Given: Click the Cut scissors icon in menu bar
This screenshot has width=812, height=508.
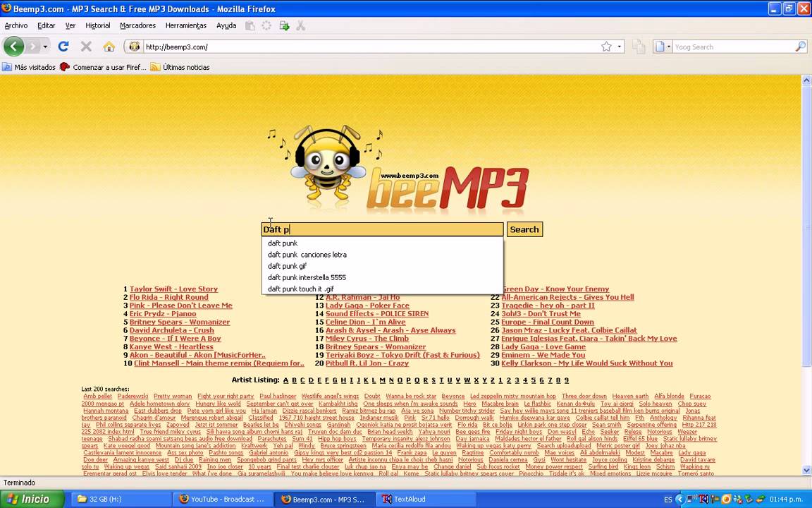Looking at the screenshot, I should (x=301, y=25).
